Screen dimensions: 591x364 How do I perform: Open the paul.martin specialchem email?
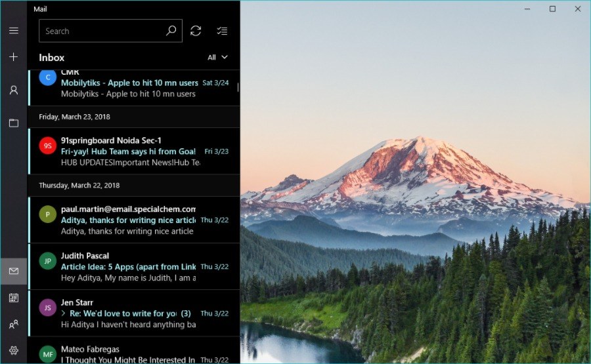(131, 220)
